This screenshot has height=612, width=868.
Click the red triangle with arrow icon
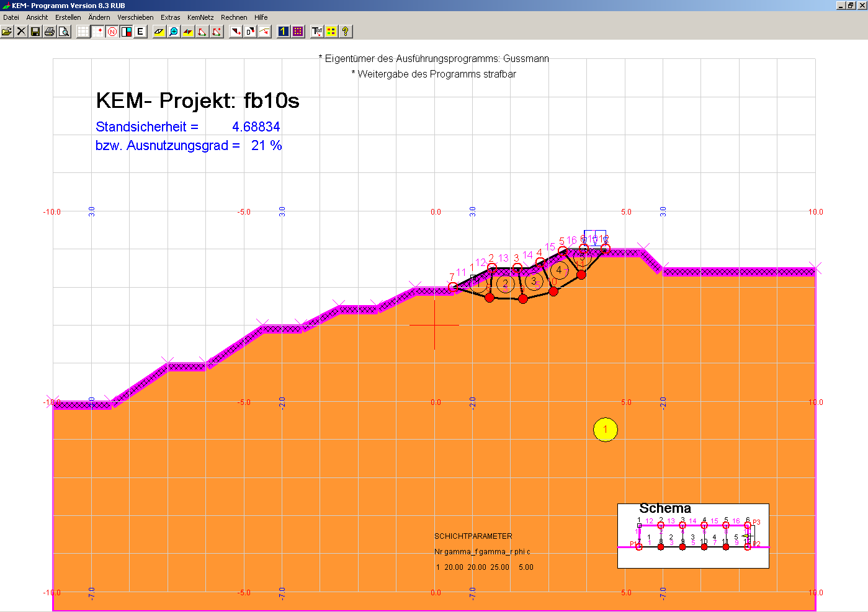pyautogui.click(x=217, y=31)
